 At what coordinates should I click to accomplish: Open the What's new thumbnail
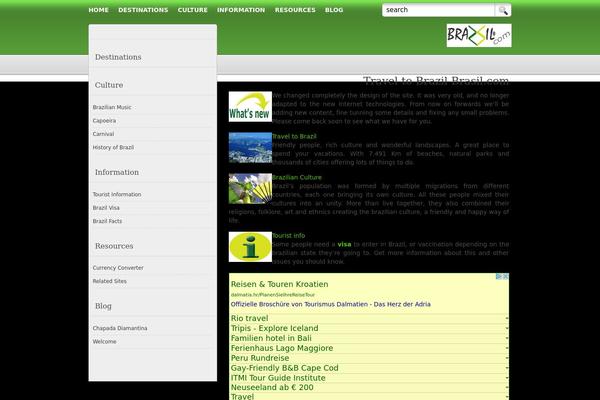point(250,107)
